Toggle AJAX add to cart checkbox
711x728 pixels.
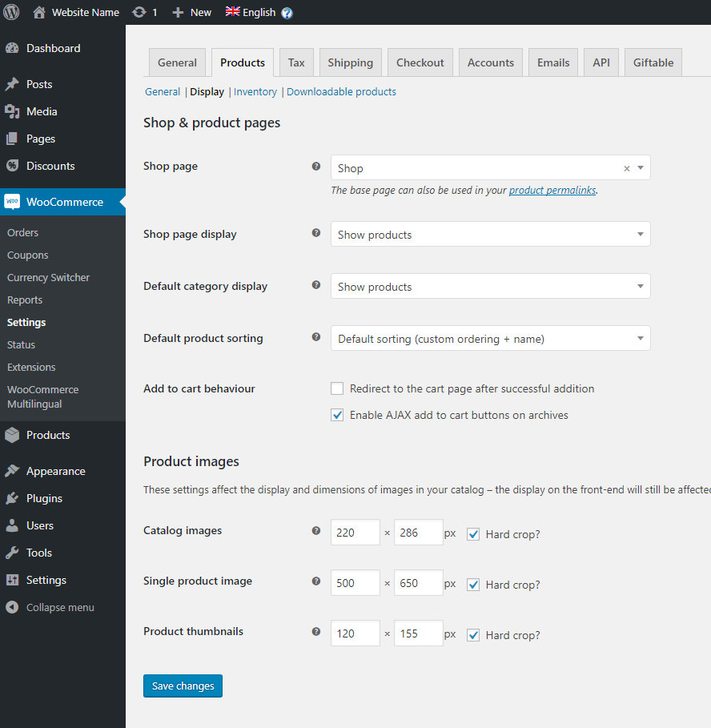337,415
